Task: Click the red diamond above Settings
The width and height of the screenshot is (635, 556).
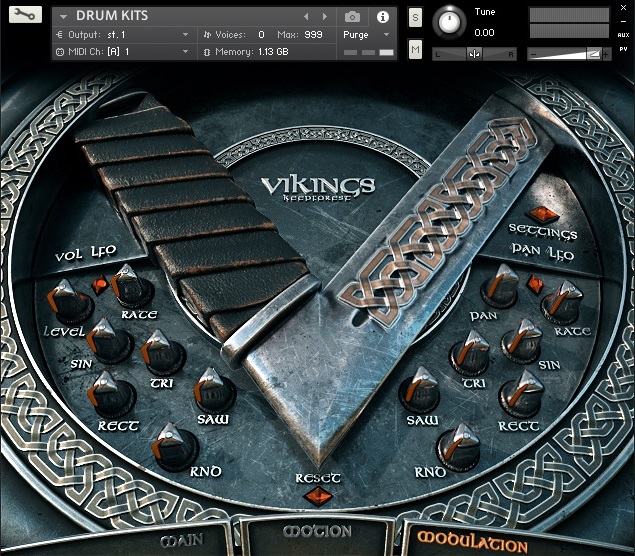Action: point(543,213)
